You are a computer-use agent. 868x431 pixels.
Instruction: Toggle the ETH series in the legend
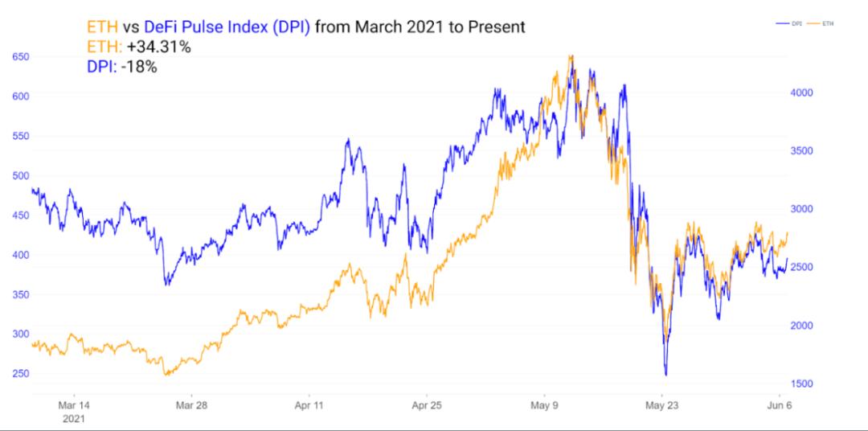[820, 23]
